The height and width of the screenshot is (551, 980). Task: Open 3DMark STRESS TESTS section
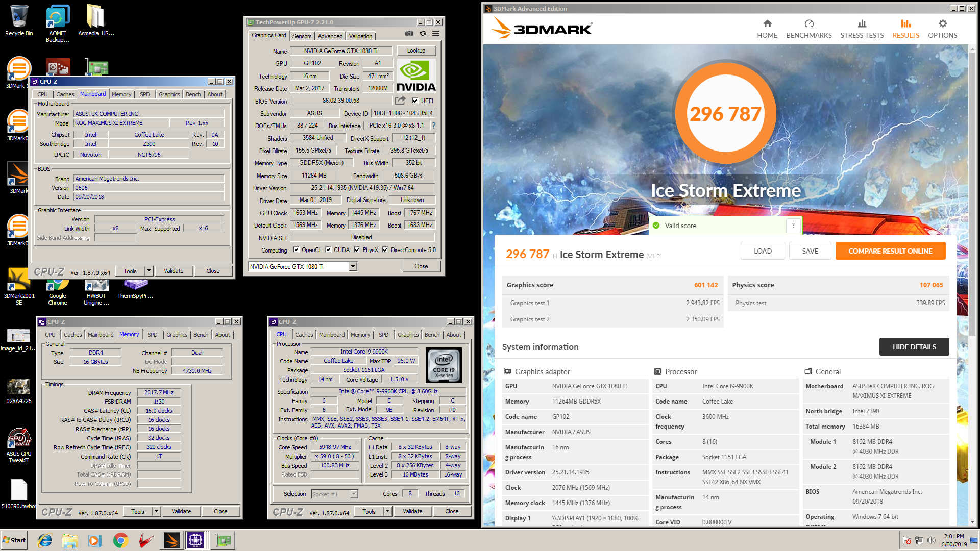coord(862,29)
